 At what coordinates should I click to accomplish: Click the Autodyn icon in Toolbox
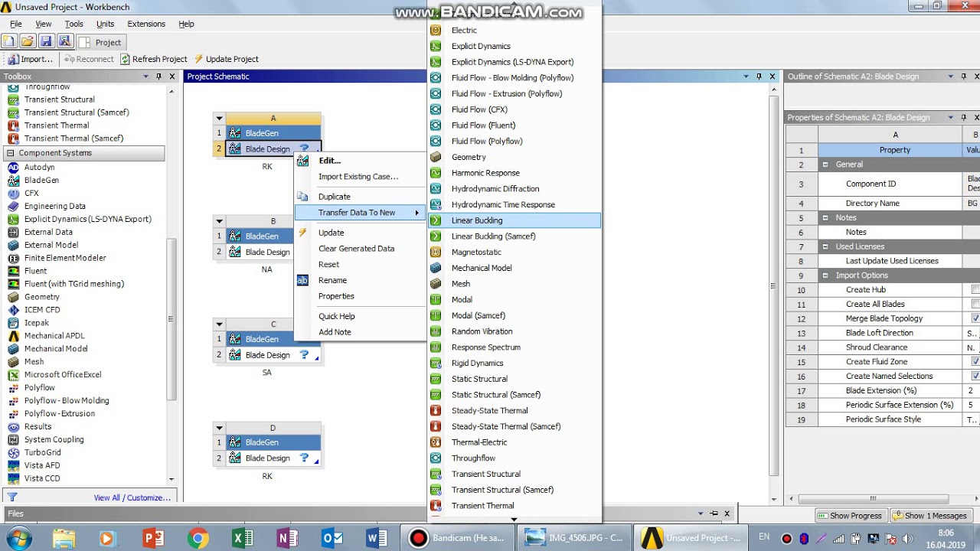coord(13,168)
